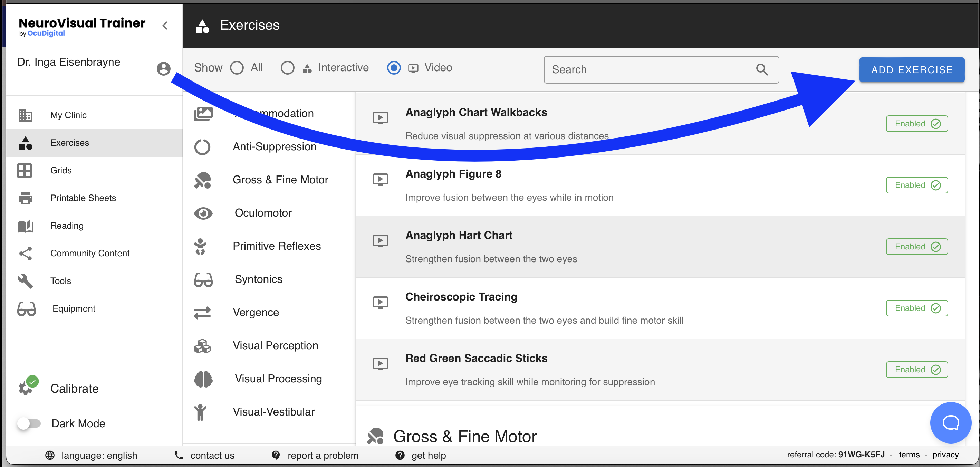Click the Equipment glasses icon
980x467 pixels.
[27, 309]
